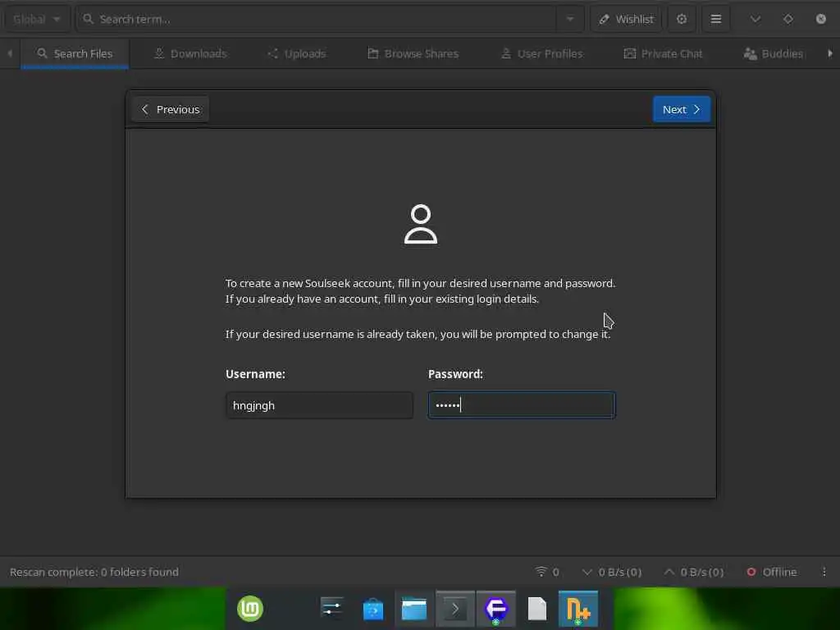840x630 pixels.
Task: Click the Username: label text
Action: (x=255, y=374)
